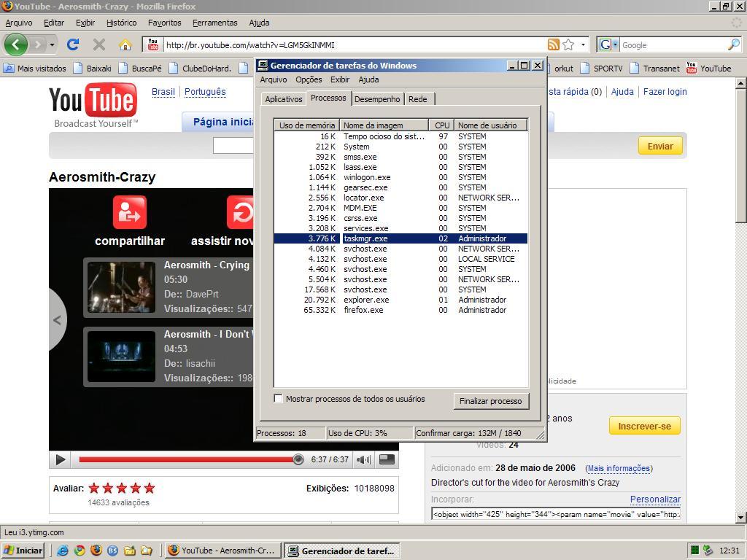
Task: Select the explorer.exe process row
Action: pyautogui.click(x=400, y=300)
